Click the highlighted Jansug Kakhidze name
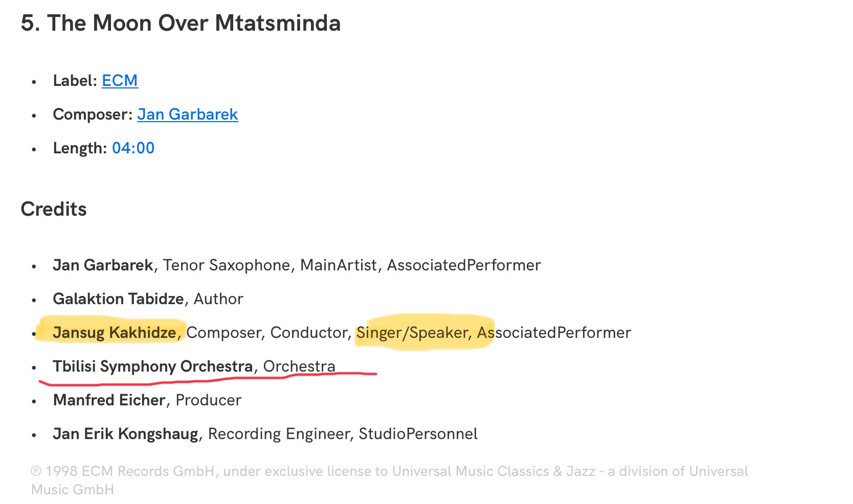 click(x=115, y=333)
